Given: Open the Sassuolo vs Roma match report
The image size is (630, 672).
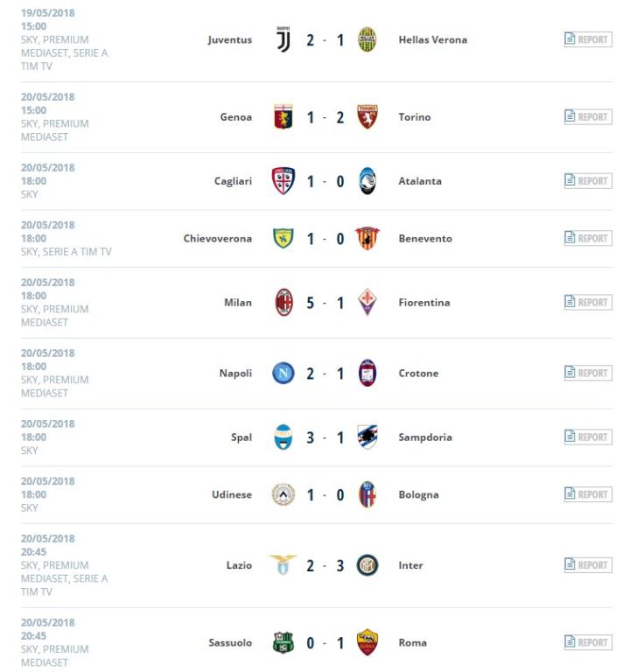Looking at the screenshot, I should click(587, 643).
